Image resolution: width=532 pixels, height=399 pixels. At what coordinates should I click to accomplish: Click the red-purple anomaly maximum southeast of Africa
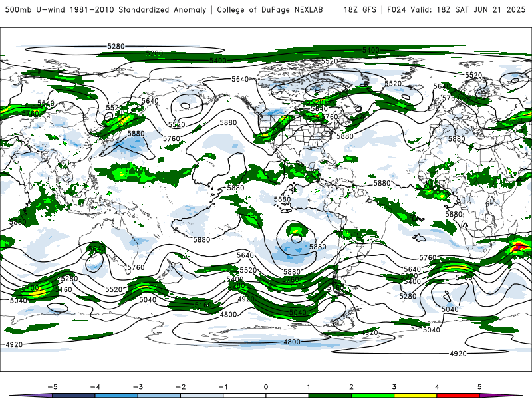(519, 247)
